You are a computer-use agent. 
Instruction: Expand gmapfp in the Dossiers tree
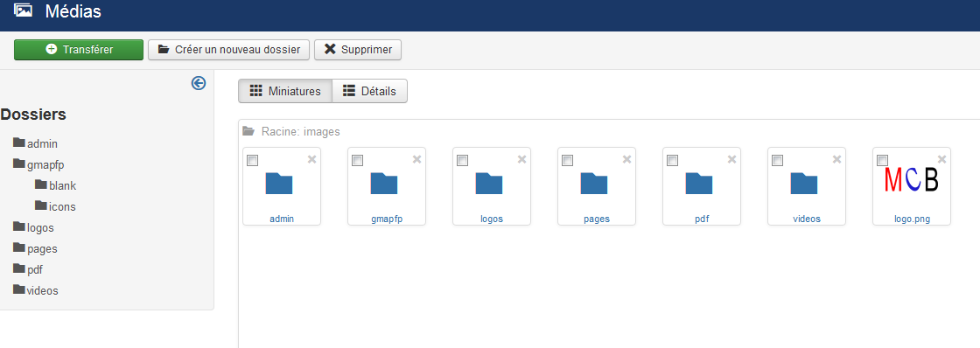(x=38, y=165)
